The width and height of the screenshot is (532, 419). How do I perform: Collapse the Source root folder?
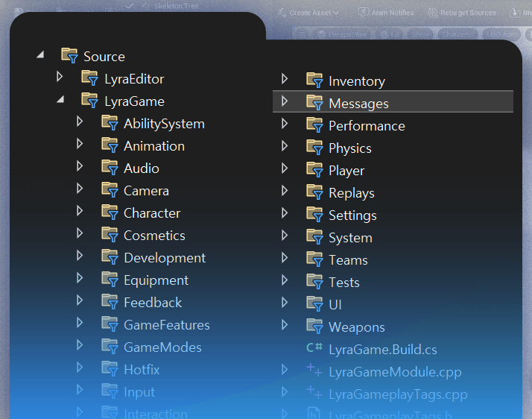click(x=40, y=54)
